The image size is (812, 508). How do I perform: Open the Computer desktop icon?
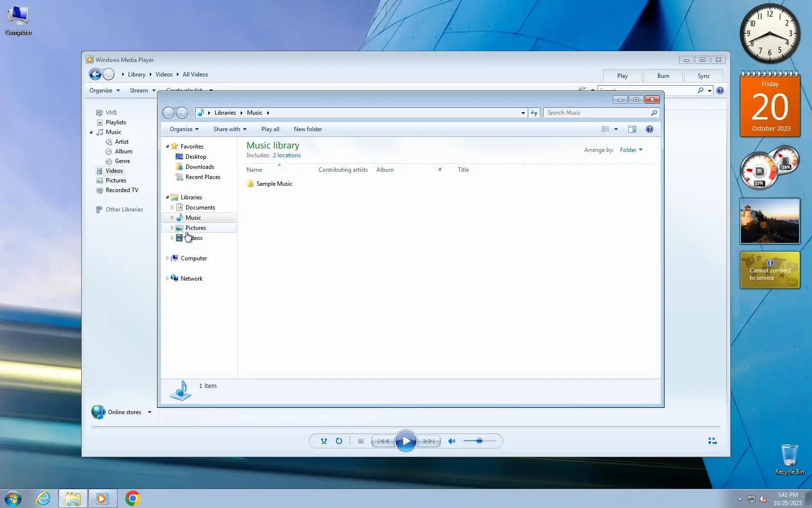coord(18,20)
